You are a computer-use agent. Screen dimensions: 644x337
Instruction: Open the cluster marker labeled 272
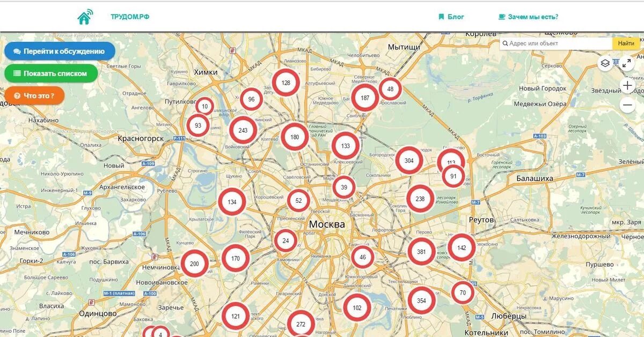pyautogui.click(x=301, y=324)
